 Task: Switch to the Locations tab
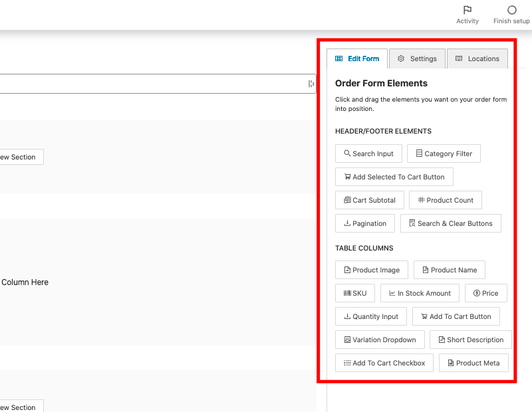pyautogui.click(x=477, y=58)
